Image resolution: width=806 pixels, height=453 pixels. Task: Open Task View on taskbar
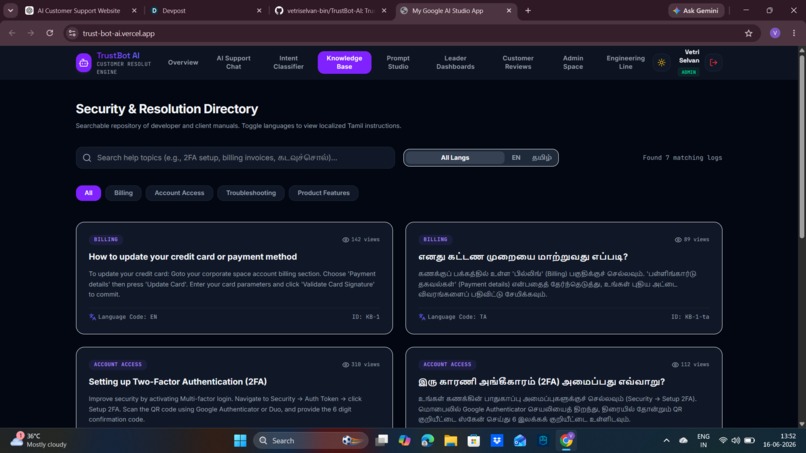point(381,441)
